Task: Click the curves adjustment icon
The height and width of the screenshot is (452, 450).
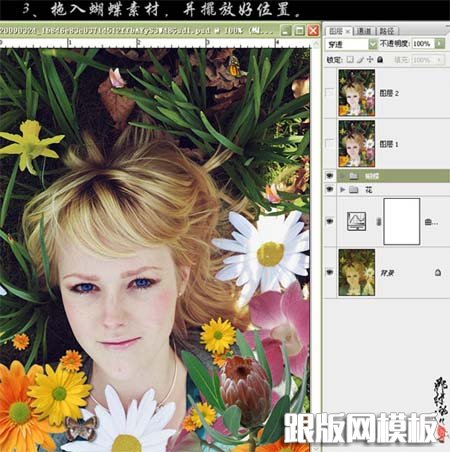Action: point(356,221)
